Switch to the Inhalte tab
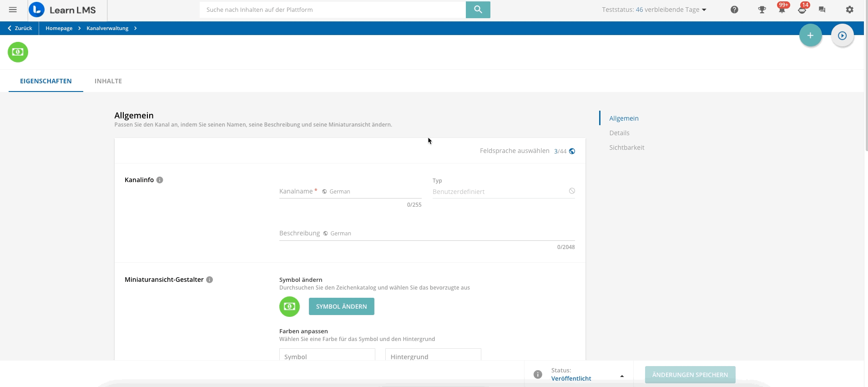 pyautogui.click(x=108, y=81)
